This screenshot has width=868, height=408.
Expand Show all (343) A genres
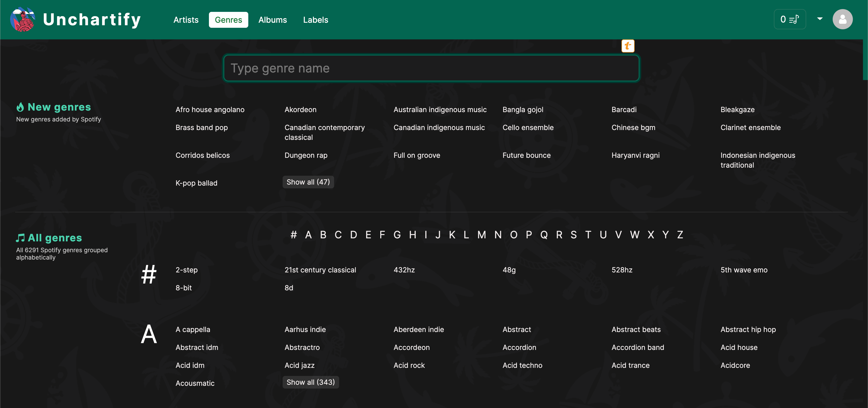pos(310,382)
